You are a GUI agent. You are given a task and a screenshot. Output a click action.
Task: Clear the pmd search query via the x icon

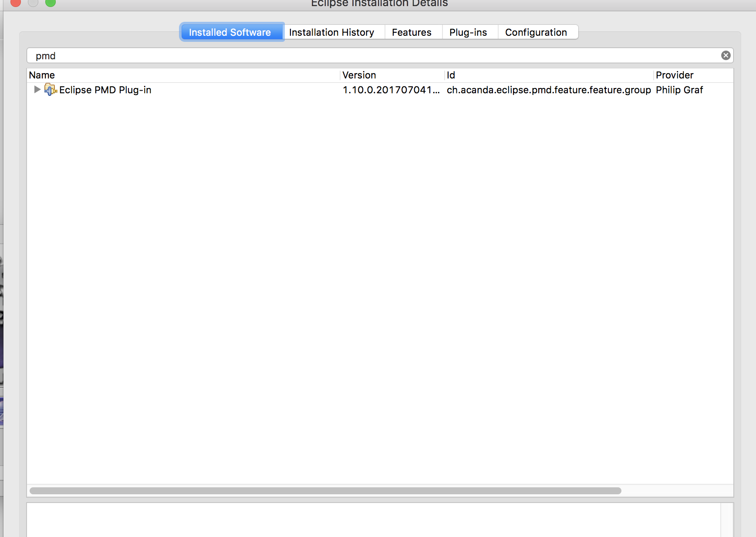tap(726, 55)
